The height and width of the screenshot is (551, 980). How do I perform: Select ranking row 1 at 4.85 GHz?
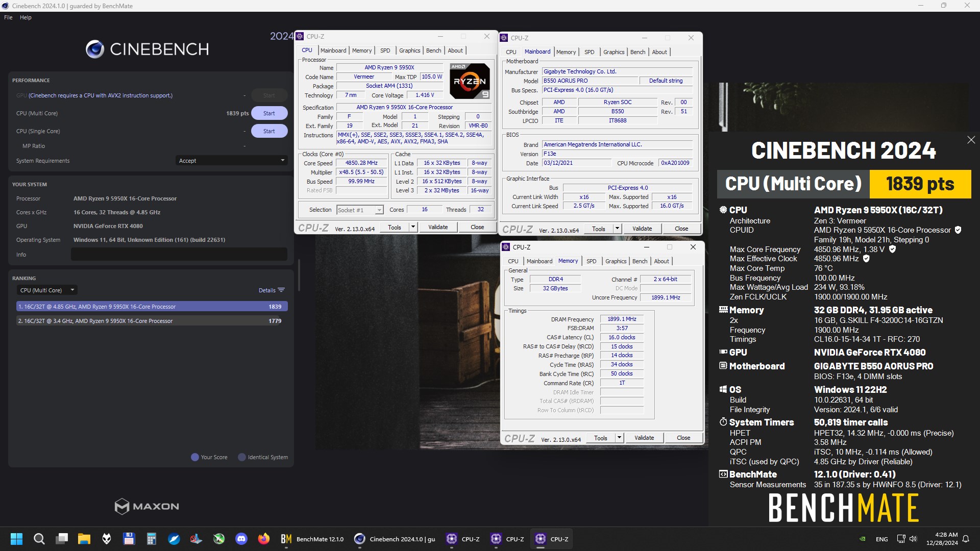152,307
